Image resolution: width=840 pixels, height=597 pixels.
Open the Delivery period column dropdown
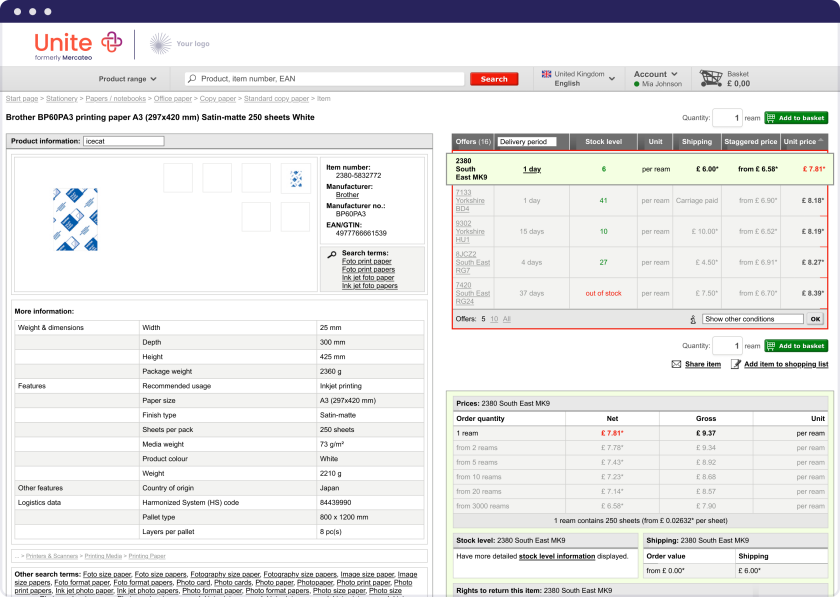pyautogui.click(x=527, y=141)
